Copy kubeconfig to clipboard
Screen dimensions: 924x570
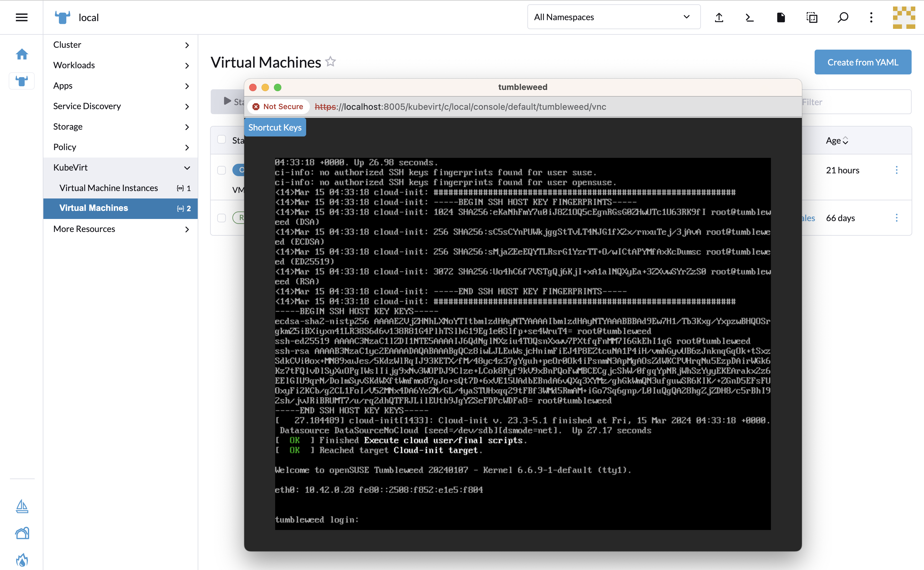pos(812,17)
